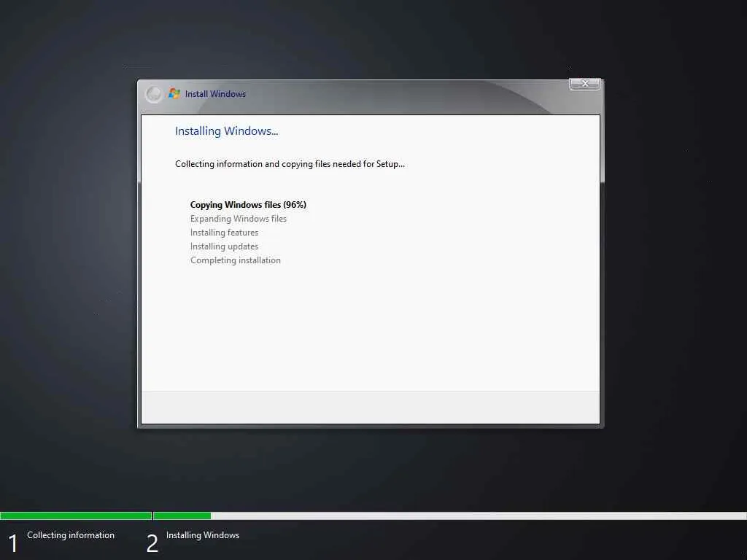The image size is (747, 560).
Task: Click the completed stage 1 progress bar
Action: tap(76, 516)
